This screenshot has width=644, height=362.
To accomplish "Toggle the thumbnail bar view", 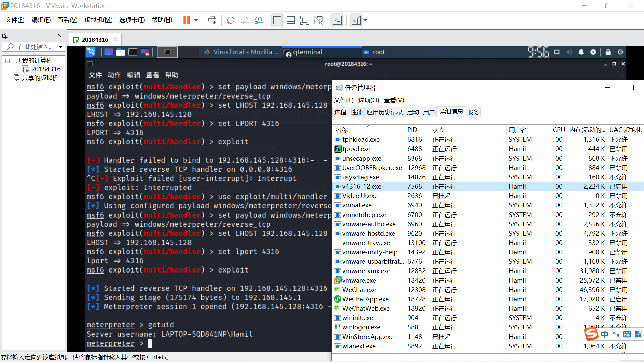I will click(291, 20).
